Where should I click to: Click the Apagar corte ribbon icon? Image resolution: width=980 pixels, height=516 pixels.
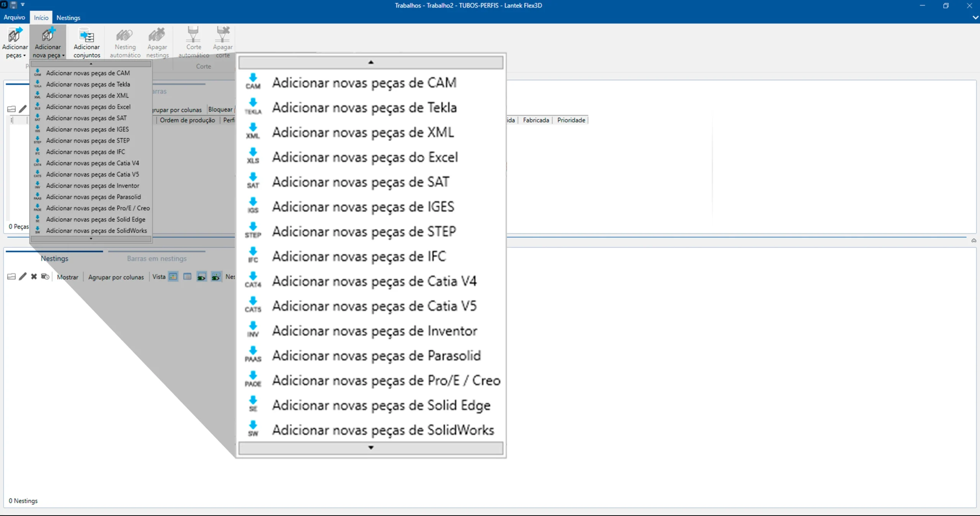pos(222,35)
